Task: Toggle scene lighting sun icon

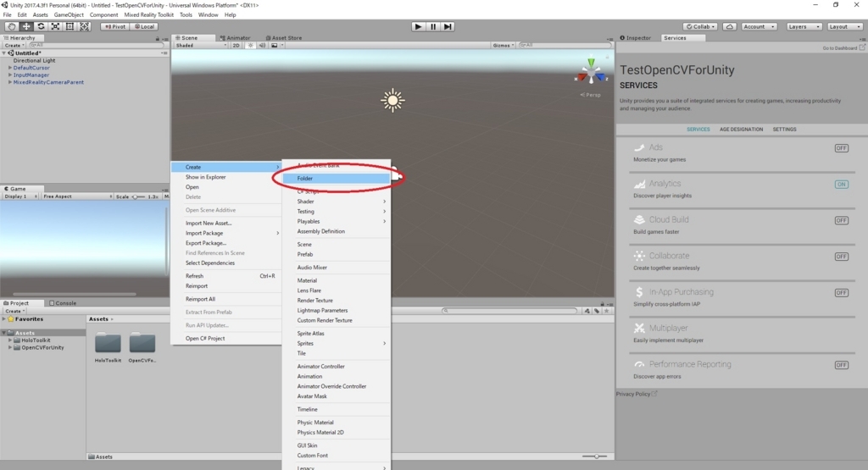Action: tap(250, 46)
